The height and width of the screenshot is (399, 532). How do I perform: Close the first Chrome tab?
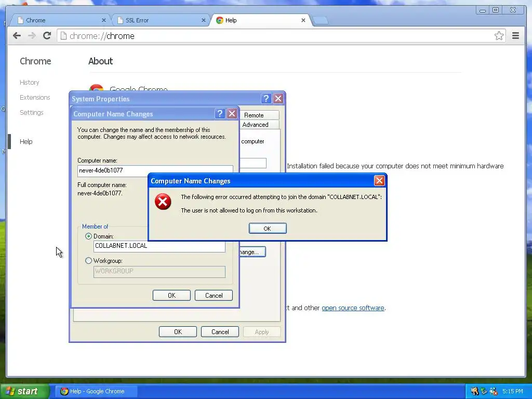104,20
